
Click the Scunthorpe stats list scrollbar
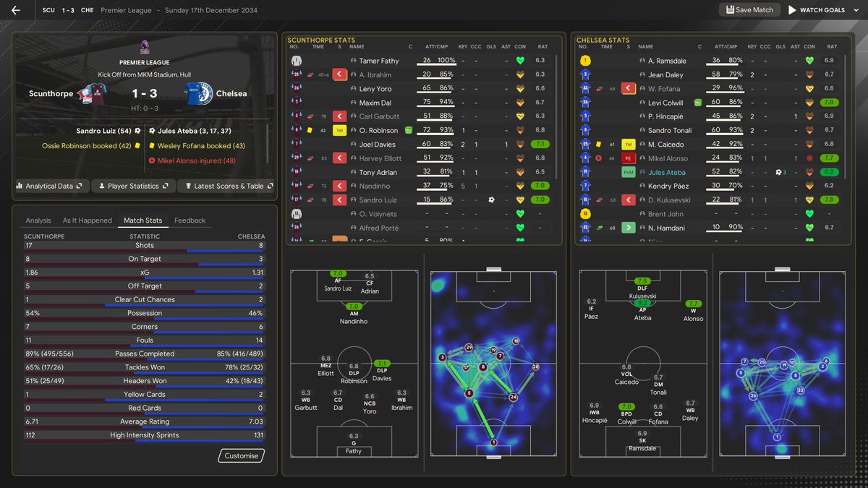click(x=558, y=116)
